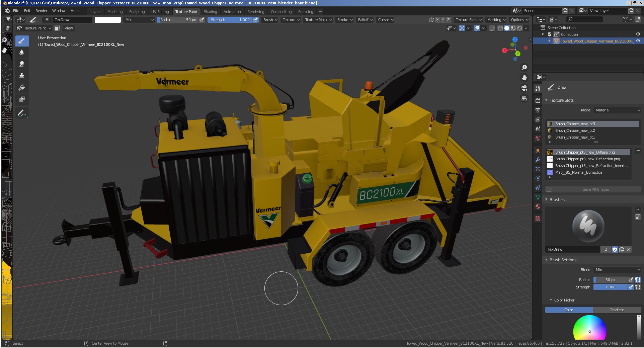Switch perspective/orthographic grid icon
Image resolution: width=644 pixels, height=348 pixels.
point(524,98)
